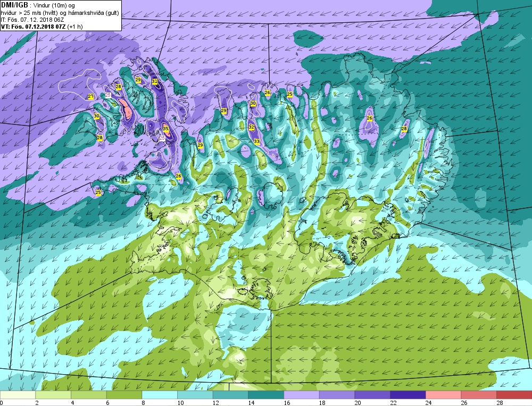This screenshot has width=532, height=406.
Task: Click the 16–18 m/s lavender legend swatch
Action: (301, 395)
